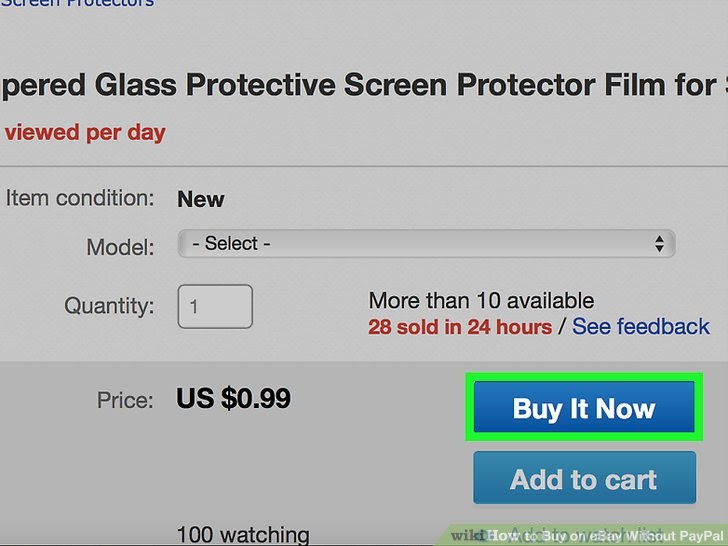Click the red 'viewed per day' text
The image size is (728, 546).
pos(85,132)
